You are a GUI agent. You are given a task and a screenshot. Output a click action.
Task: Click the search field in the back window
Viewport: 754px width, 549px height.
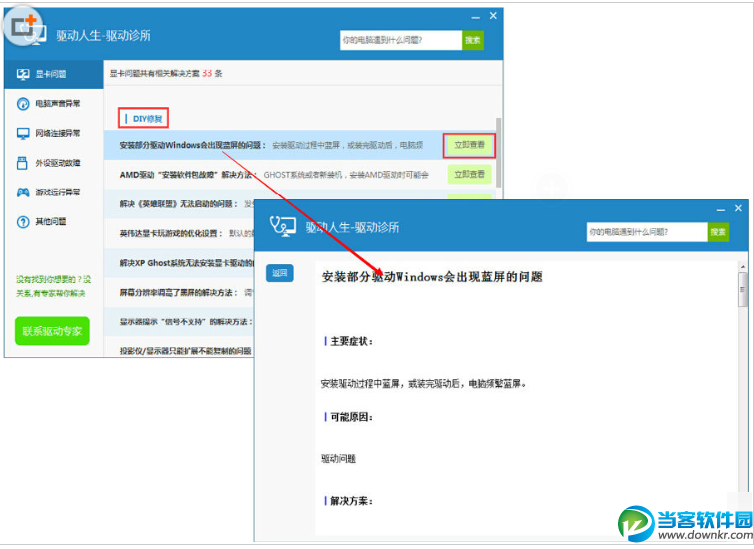point(401,40)
